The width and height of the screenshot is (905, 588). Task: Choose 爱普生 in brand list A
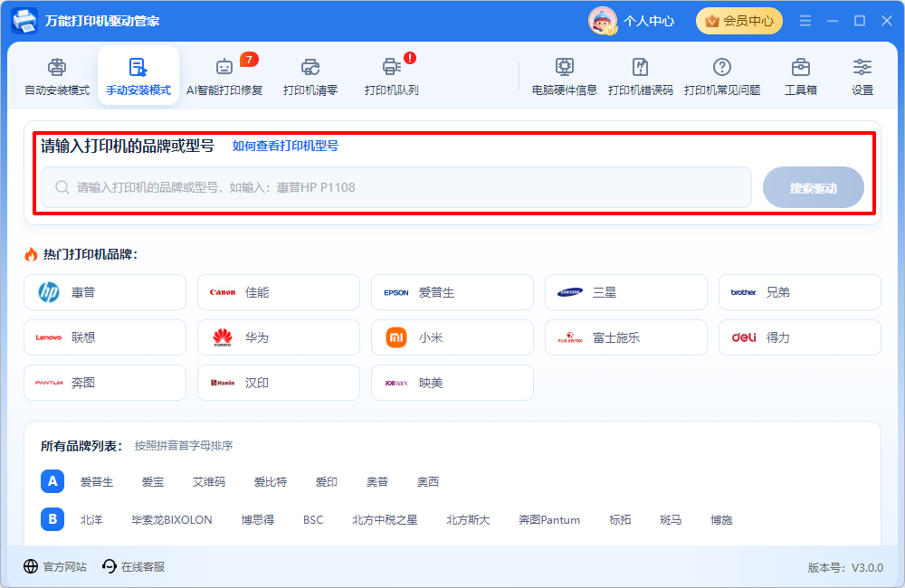pyautogui.click(x=97, y=482)
